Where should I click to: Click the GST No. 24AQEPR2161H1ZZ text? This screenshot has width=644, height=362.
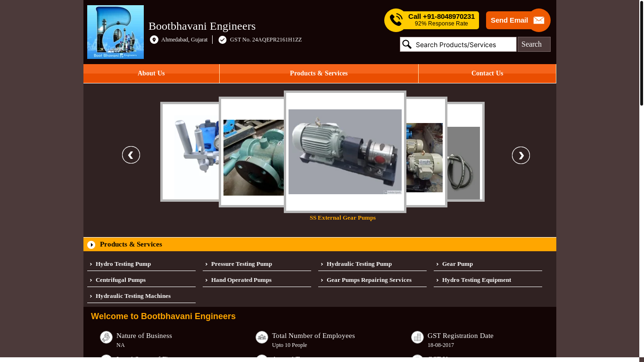click(x=266, y=40)
